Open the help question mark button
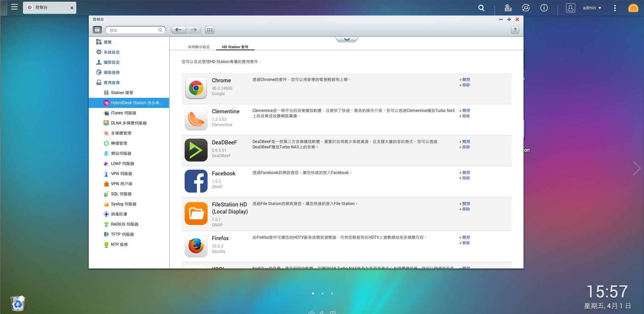 515,30
